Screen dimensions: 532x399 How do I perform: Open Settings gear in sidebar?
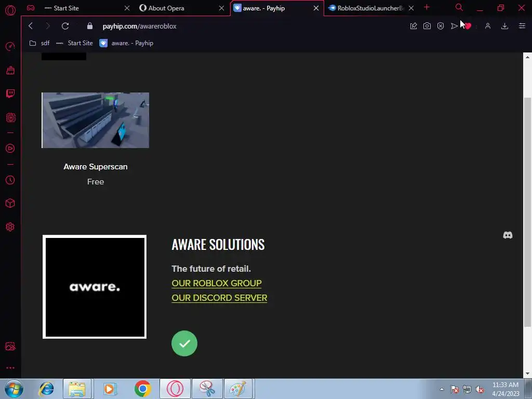click(10, 227)
